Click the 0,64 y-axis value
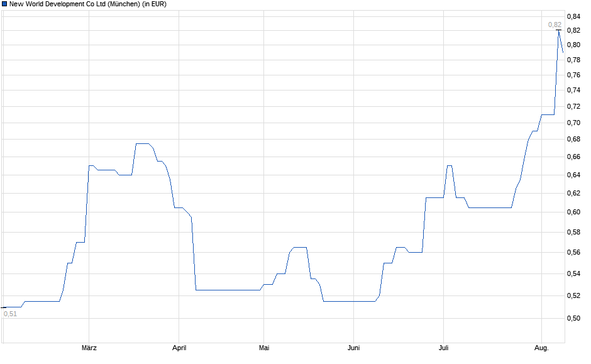 pos(573,175)
